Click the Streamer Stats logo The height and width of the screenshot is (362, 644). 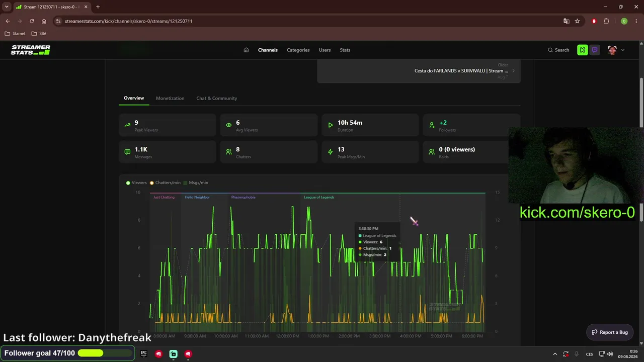pos(31,50)
